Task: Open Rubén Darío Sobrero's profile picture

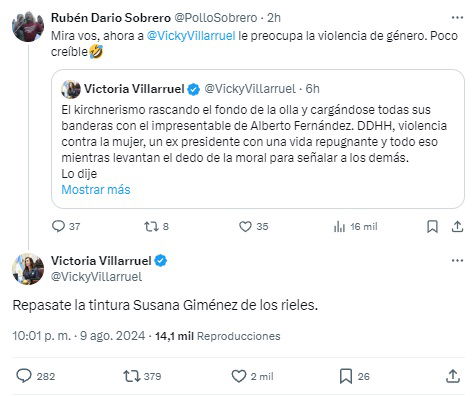Action: point(28,27)
